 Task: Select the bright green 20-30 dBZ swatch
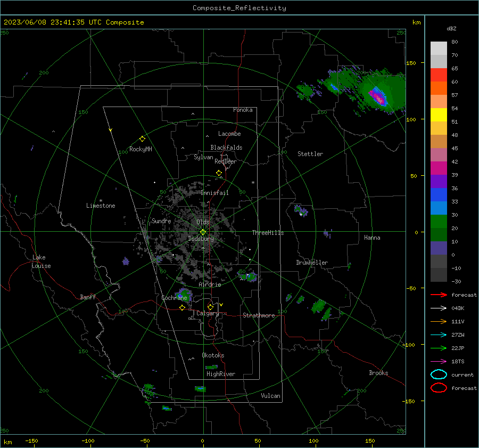tap(439, 222)
